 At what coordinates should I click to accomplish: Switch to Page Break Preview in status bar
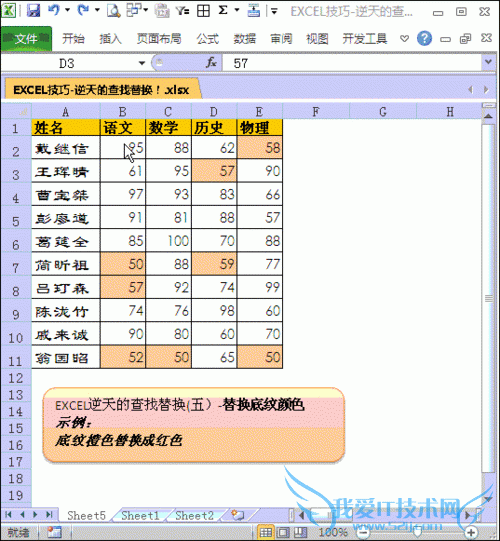[x=300, y=532]
